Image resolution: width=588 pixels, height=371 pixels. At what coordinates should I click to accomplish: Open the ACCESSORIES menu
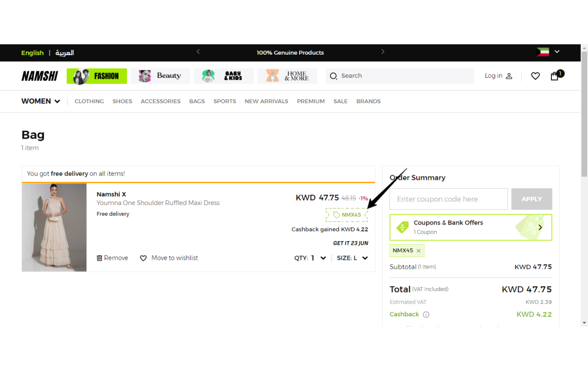pyautogui.click(x=160, y=102)
